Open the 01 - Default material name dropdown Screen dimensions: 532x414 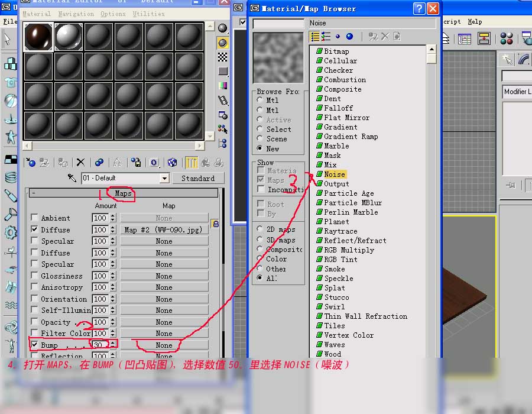click(164, 178)
